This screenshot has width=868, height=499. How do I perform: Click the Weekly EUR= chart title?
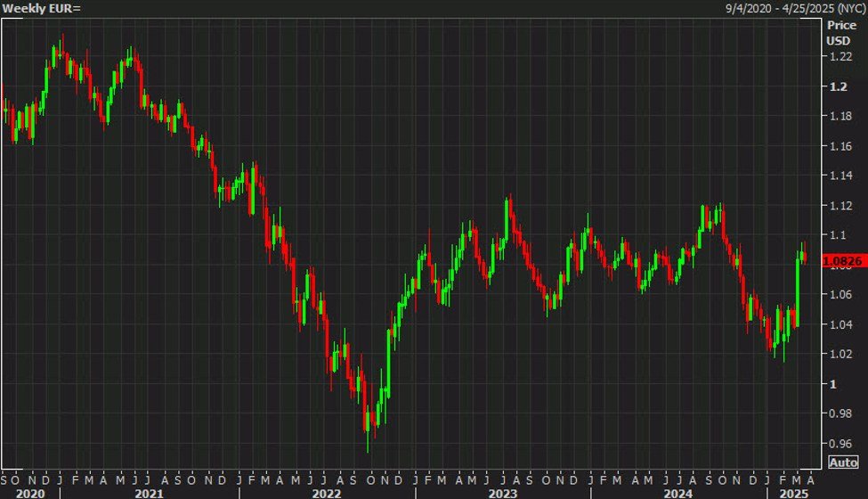pyautogui.click(x=42, y=8)
